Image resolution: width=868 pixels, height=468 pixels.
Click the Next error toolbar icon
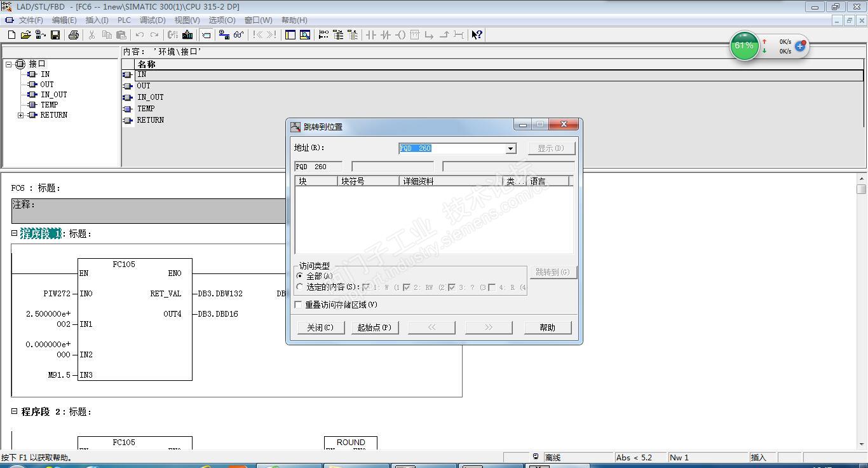272,35
